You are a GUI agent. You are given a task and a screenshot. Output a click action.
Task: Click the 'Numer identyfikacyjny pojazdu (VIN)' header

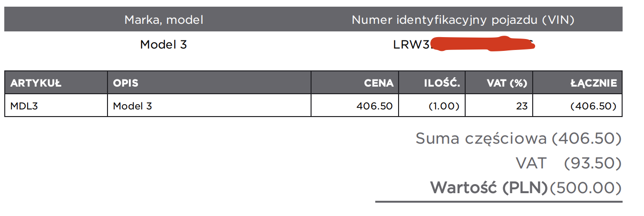(463, 20)
